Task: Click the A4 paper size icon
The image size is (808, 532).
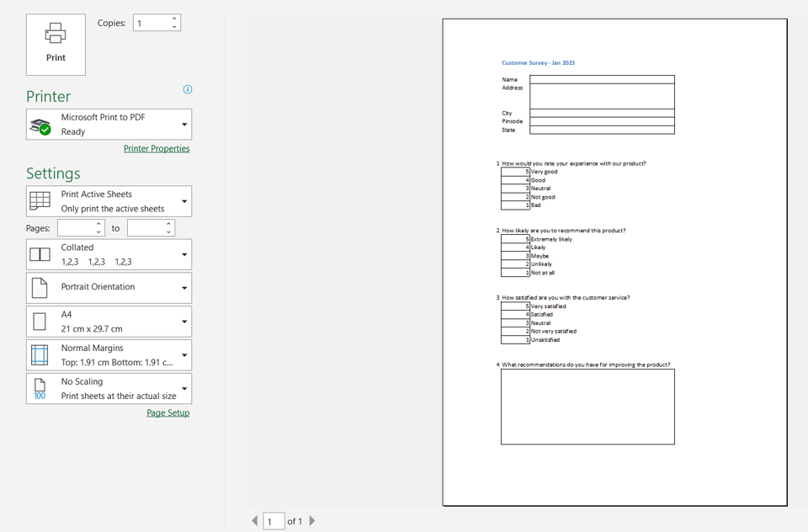Action: [40, 321]
